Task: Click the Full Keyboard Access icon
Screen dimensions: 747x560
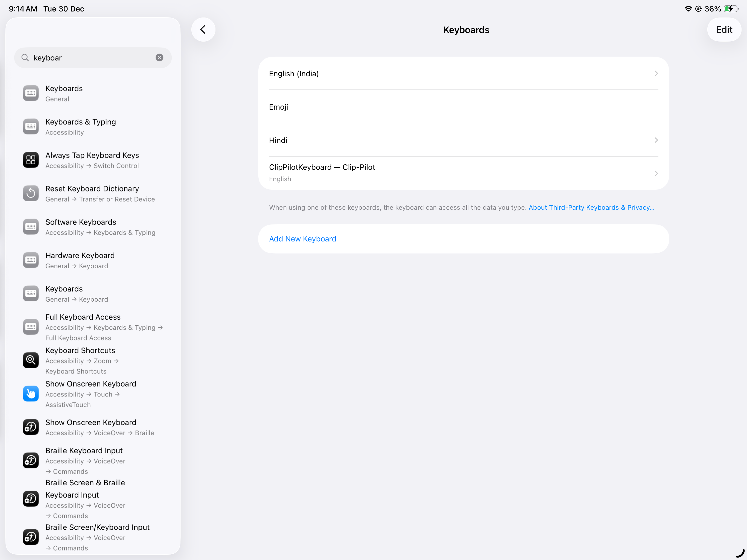Action: (31, 327)
